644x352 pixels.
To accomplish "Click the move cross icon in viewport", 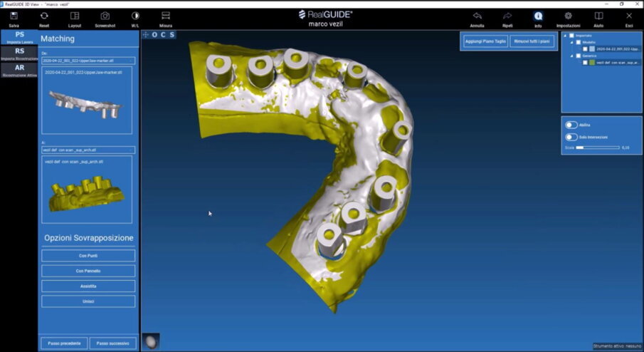I will click(145, 35).
